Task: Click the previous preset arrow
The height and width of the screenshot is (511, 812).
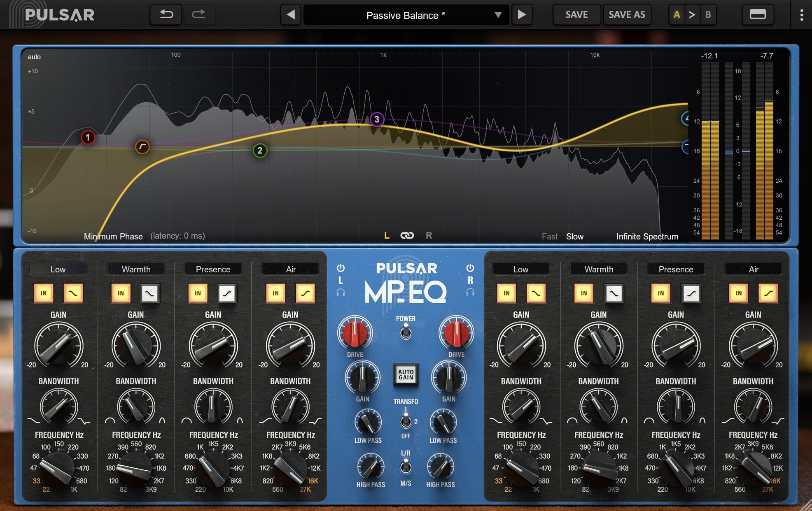Action: coord(291,14)
